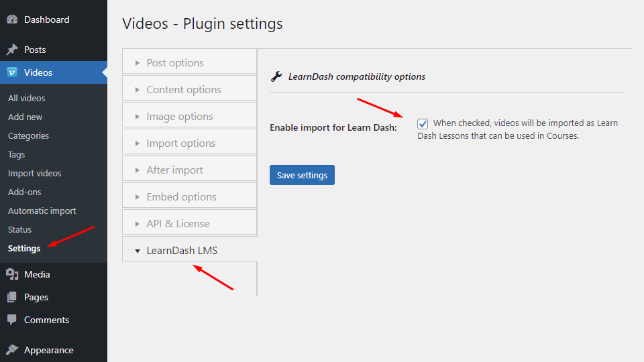Open the Post options tab

point(190,62)
